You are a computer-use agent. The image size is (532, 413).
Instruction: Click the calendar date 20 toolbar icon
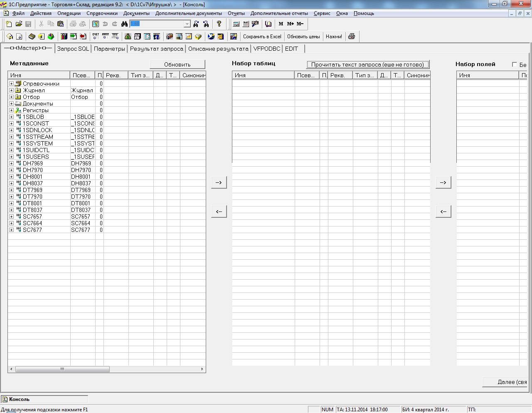coord(221,37)
